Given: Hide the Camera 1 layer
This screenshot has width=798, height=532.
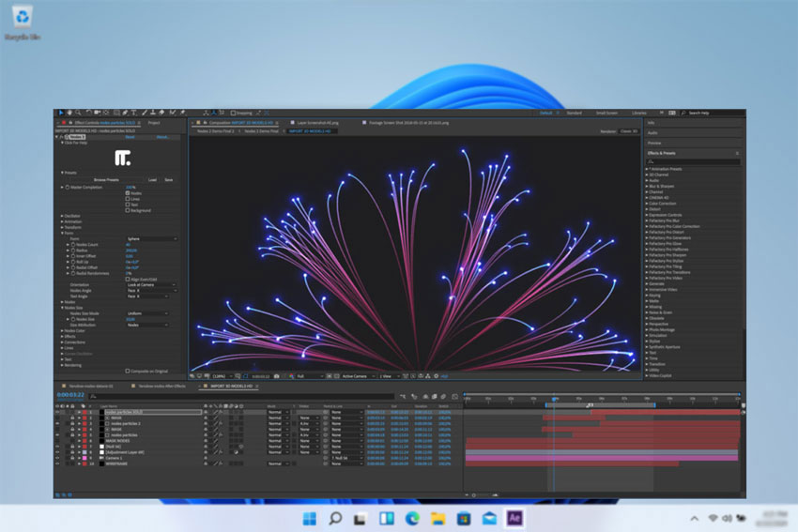Looking at the screenshot, I should (57, 458).
